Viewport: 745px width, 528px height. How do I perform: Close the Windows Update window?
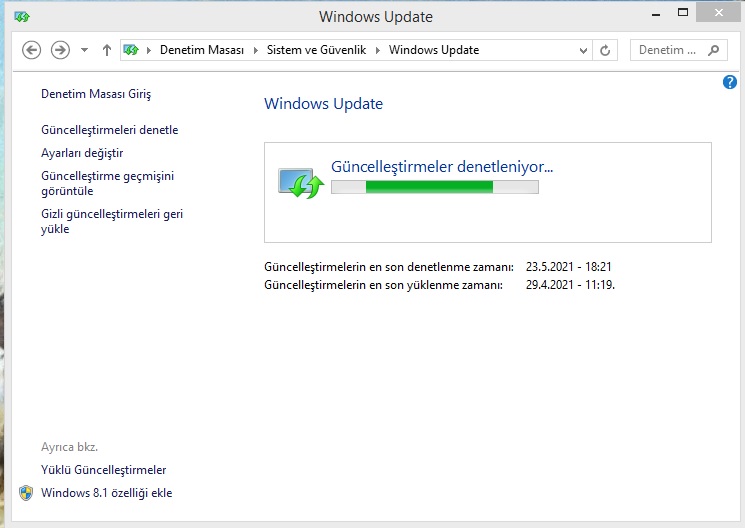coord(719,13)
